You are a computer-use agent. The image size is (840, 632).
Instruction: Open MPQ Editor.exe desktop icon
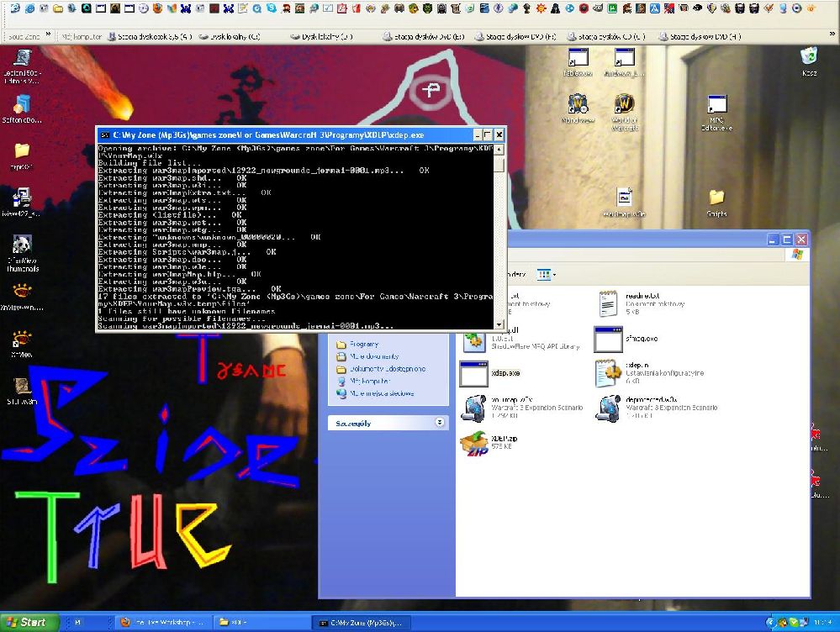coord(716,113)
